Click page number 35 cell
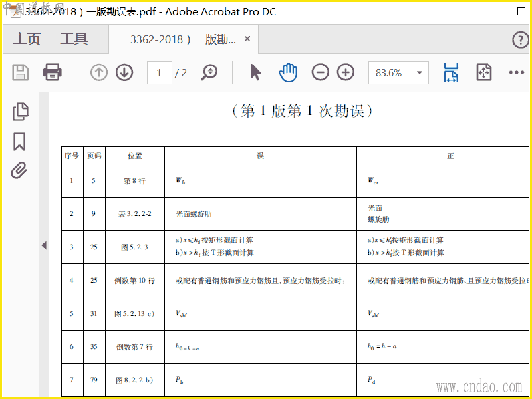 point(94,346)
